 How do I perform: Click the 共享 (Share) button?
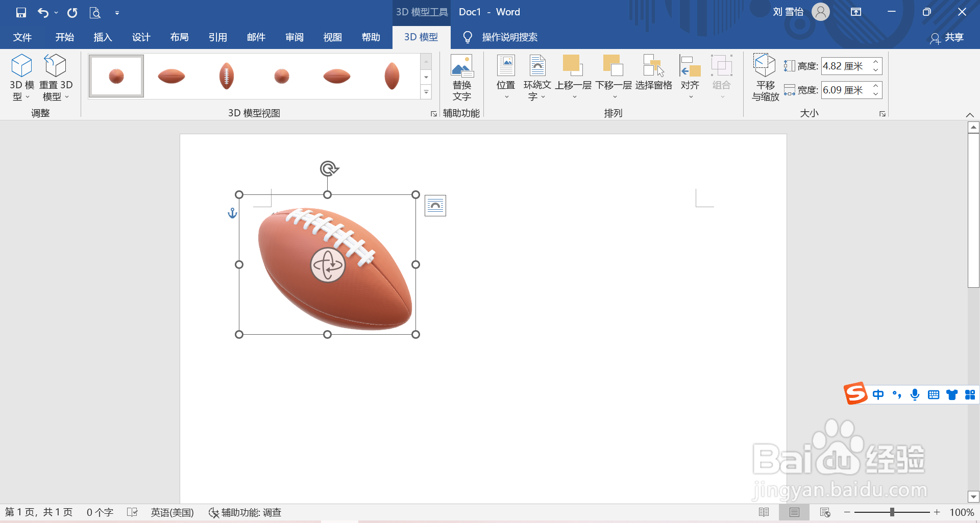953,37
